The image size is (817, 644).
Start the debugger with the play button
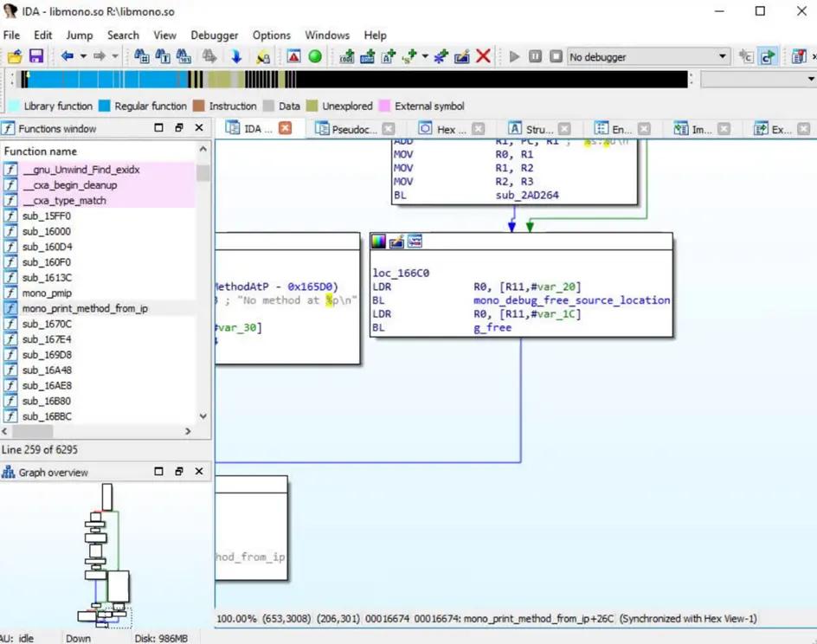pyautogui.click(x=514, y=56)
